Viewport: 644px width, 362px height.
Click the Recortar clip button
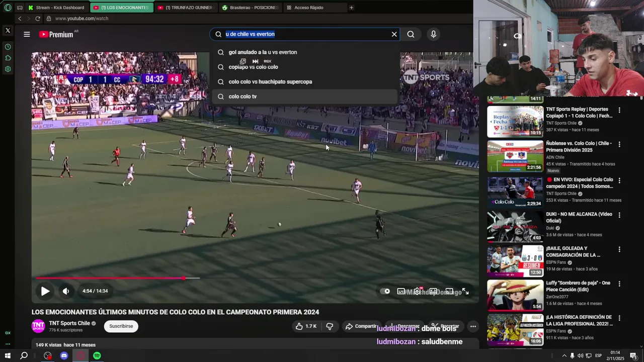coord(445,326)
